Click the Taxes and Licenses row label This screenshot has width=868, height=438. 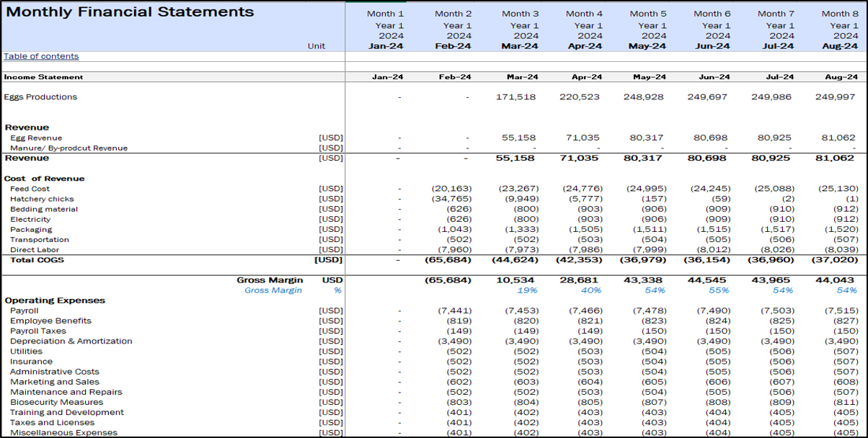(x=52, y=423)
